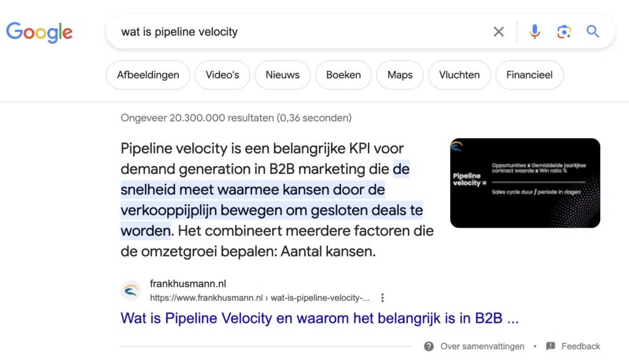Click the Feedback link
The image size is (629, 364).
(x=580, y=346)
